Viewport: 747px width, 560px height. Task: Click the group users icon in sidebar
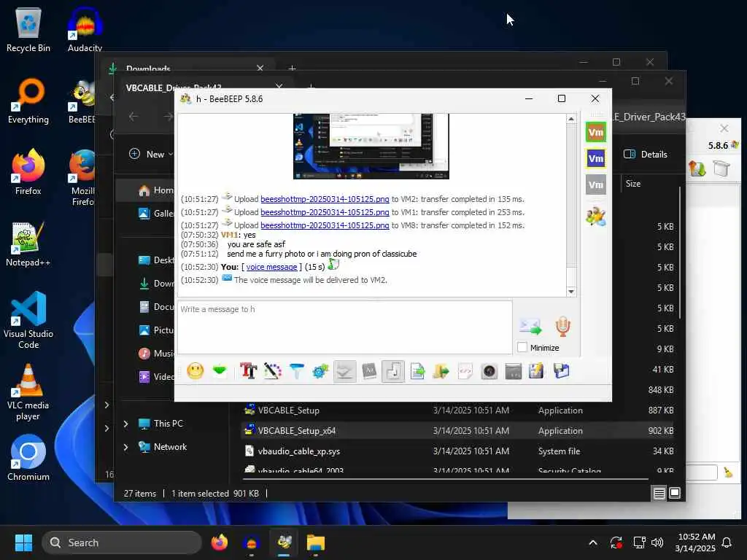pyautogui.click(x=596, y=216)
